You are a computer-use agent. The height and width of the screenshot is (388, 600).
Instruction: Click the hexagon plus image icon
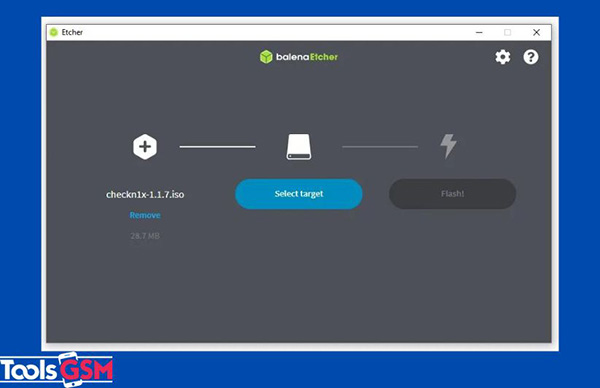(x=145, y=147)
